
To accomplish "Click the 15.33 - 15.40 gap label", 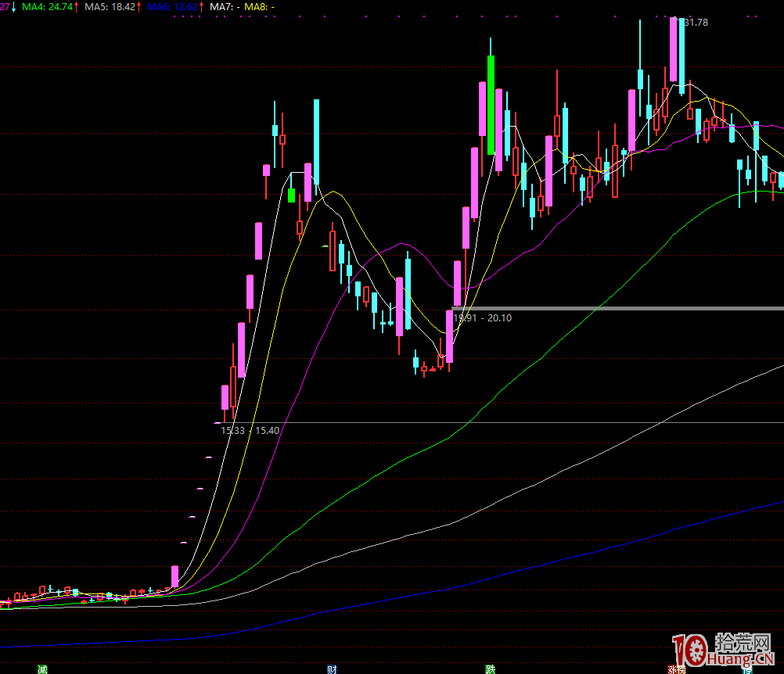I will [250, 431].
